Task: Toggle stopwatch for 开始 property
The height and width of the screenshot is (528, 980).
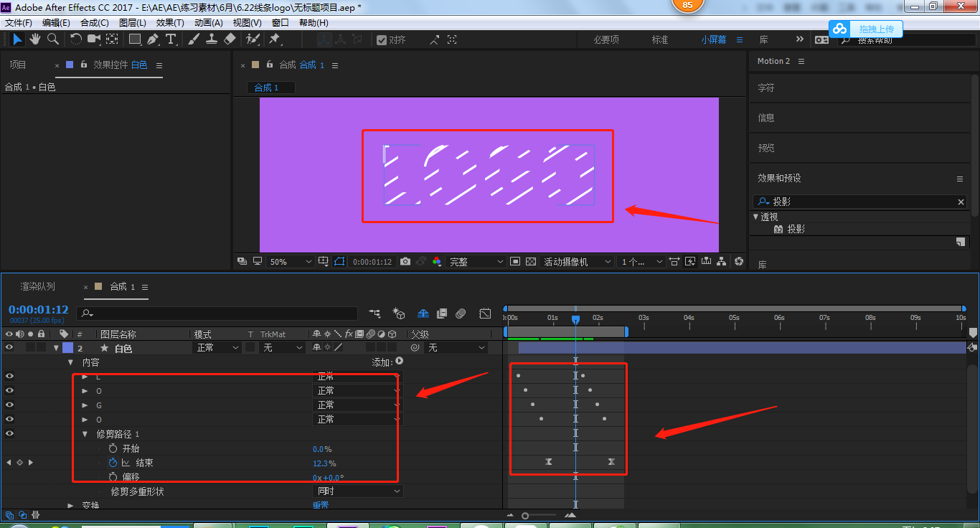Action: (113, 448)
